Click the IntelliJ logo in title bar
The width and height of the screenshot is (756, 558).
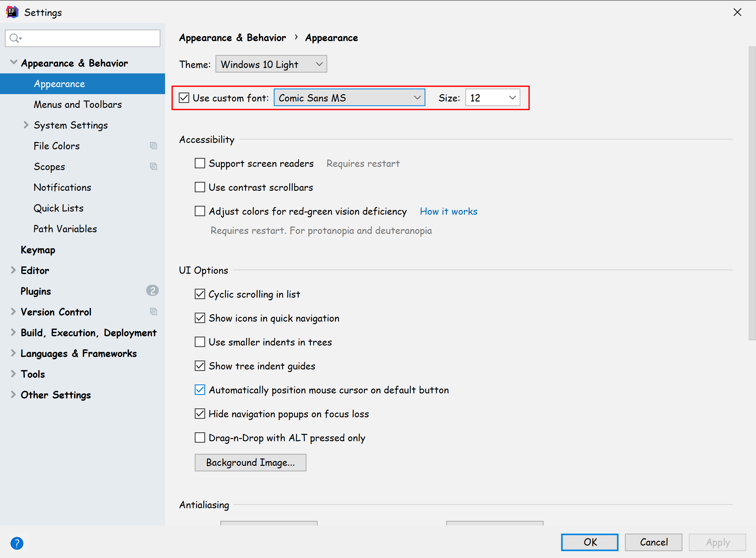click(x=12, y=12)
